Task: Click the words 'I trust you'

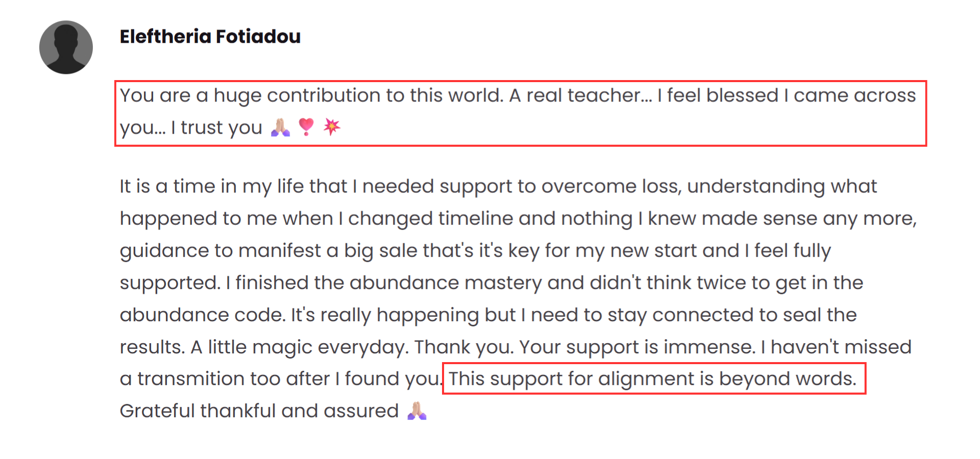Action: (216, 127)
